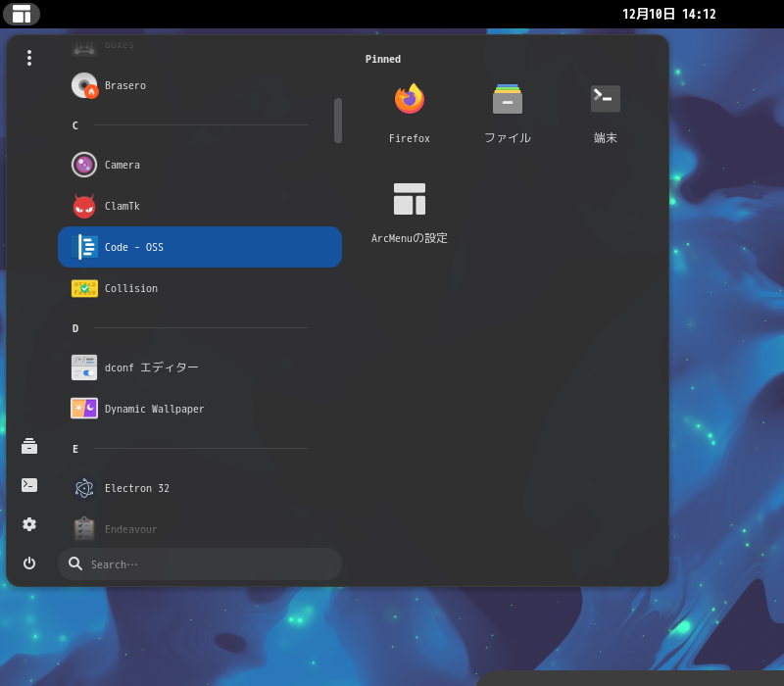Screen dimensions: 784x686
Task: Open power options via sidebar icon
Action: tap(29, 563)
